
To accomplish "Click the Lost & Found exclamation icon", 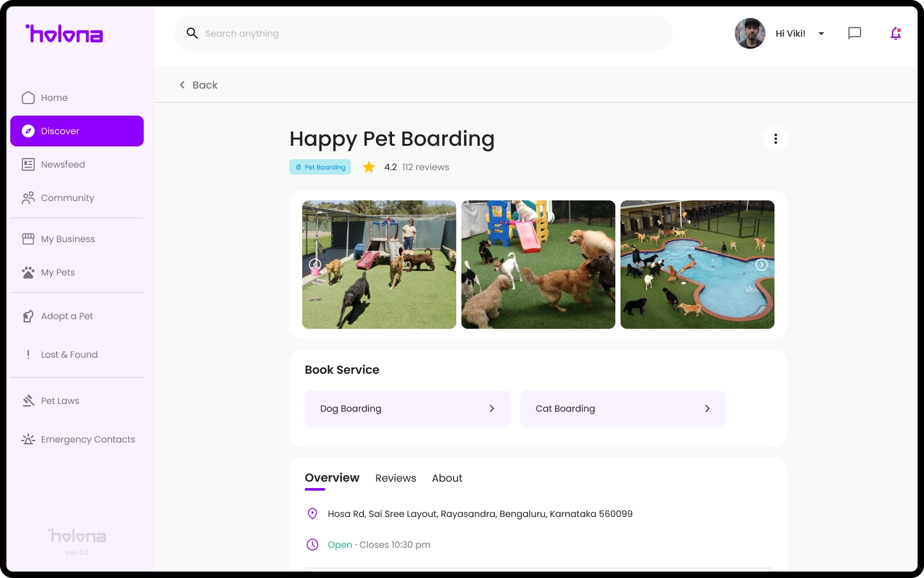I will pyautogui.click(x=28, y=355).
